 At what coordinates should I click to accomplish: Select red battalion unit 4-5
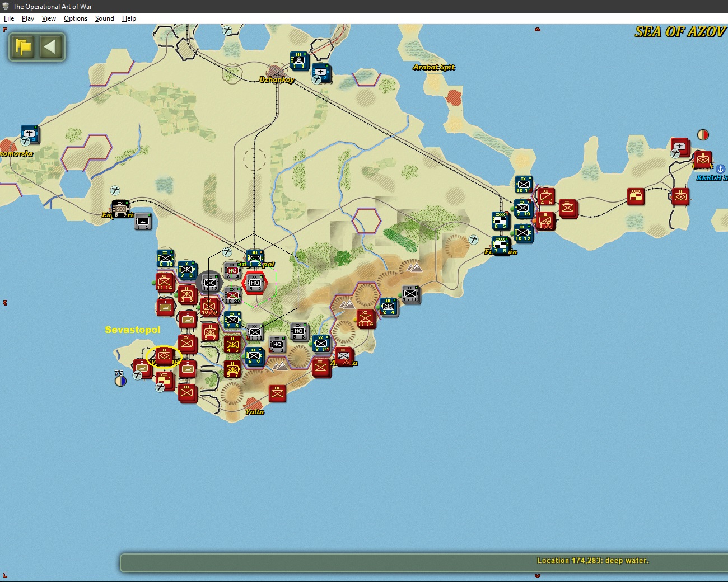tap(232, 344)
